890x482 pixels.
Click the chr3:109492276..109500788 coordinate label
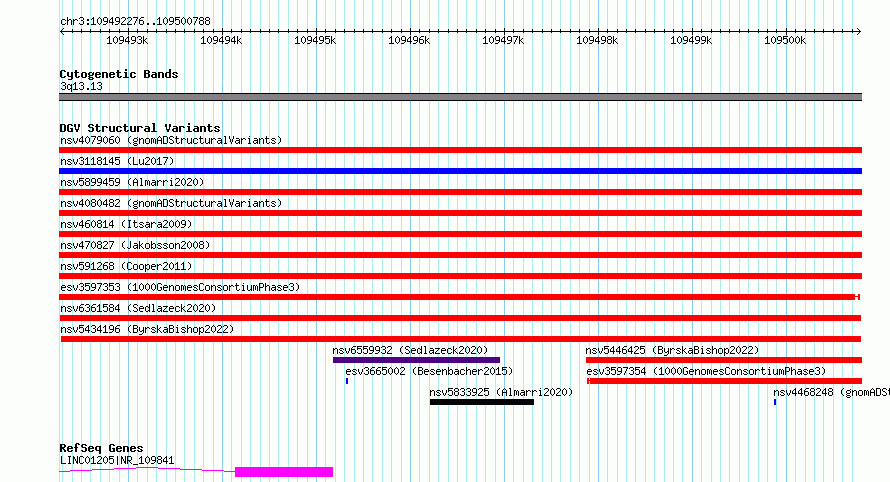[x=135, y=21]
